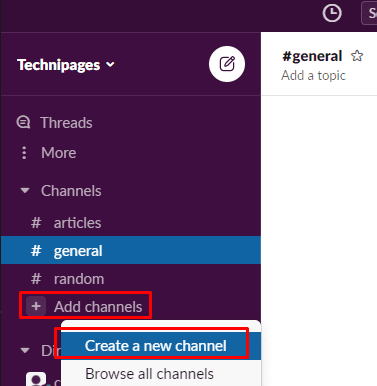
Task: Click the compose new message button
Action: 227,64
